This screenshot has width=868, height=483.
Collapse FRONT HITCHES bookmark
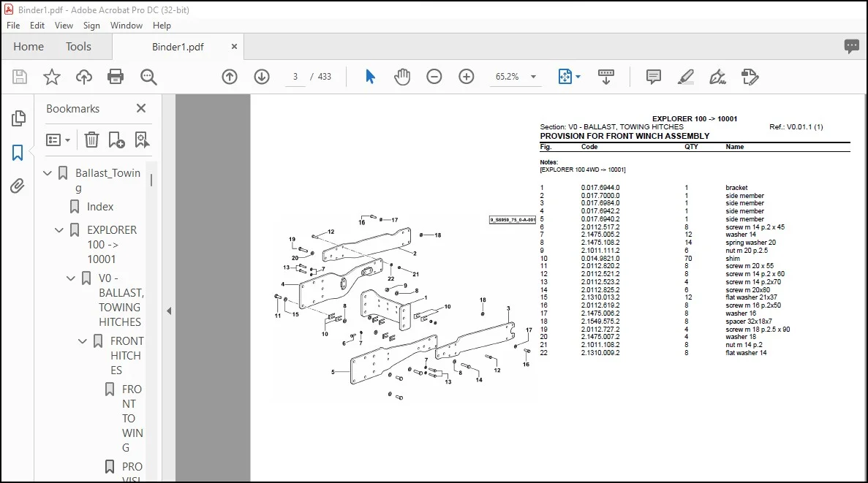coord(83,341)
